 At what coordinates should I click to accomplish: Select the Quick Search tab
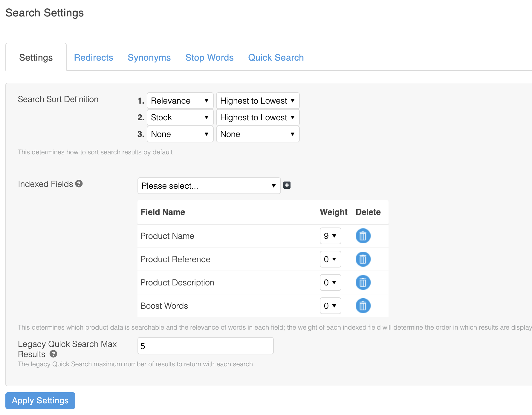coord(276,57)
